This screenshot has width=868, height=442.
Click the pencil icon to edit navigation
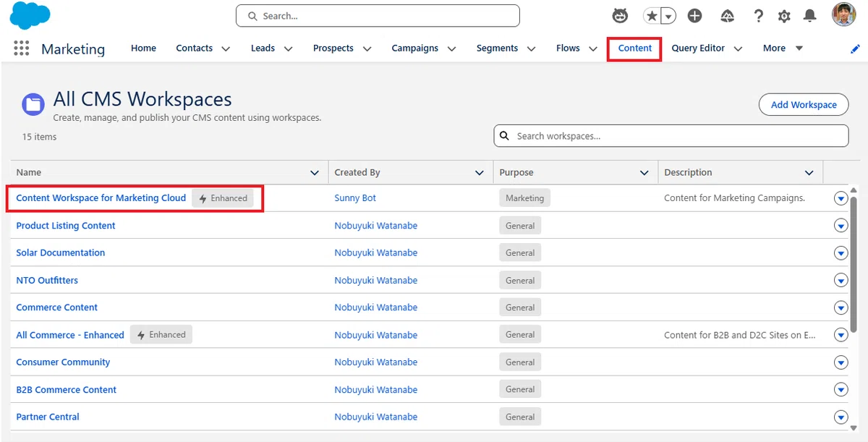[x=855, y=49]
